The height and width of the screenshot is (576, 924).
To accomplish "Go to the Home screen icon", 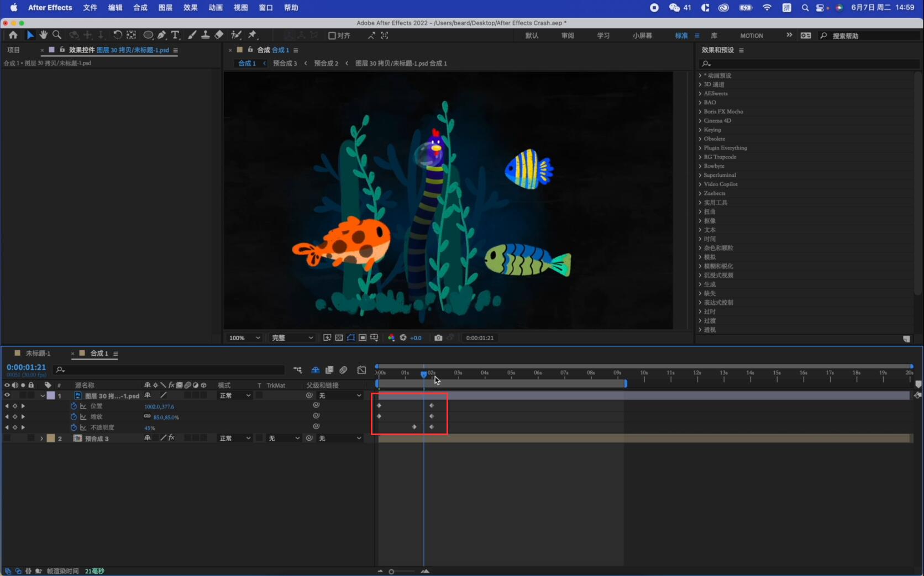I will 13,35.
